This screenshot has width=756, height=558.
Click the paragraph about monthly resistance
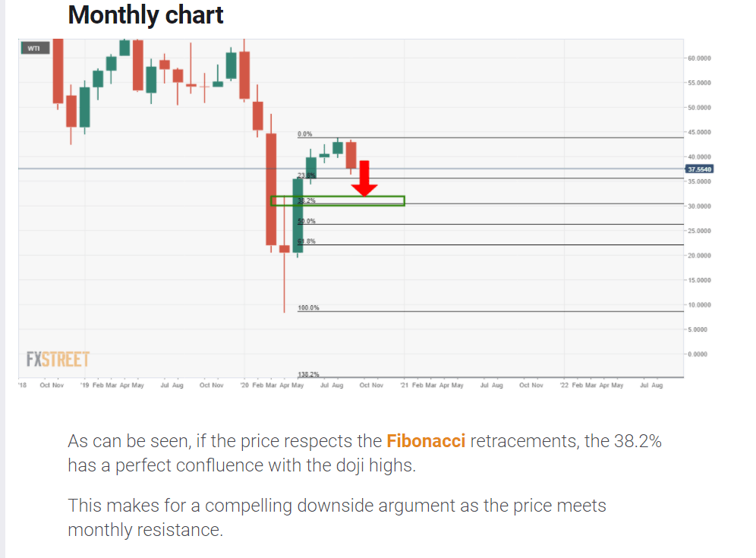point(337,517)
